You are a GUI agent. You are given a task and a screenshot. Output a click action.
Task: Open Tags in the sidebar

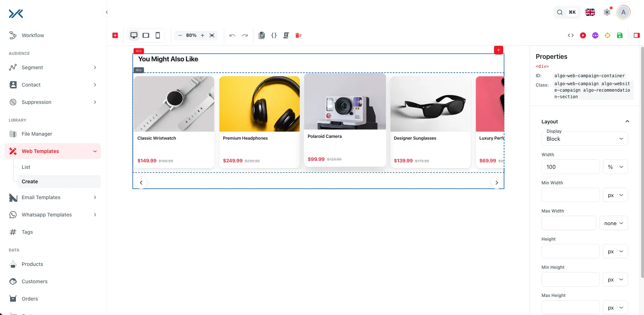pyautogui.click(x=53, y=232)
